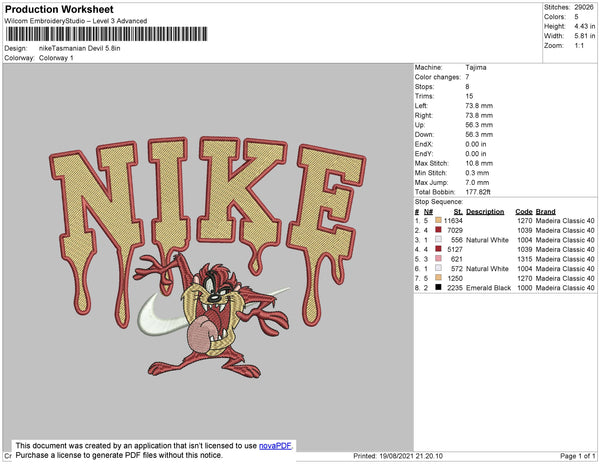Click code 1315 in row 5
Viewport: 600px width, 464px height.
(x=525, y=259)
